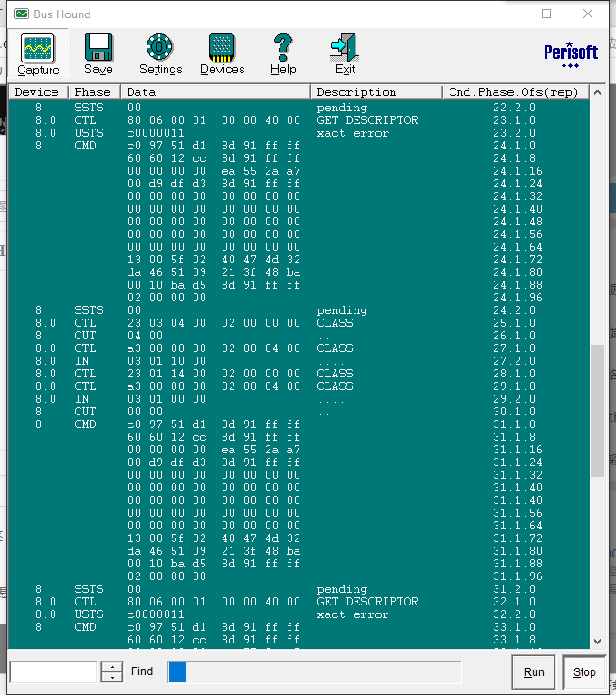Click the vertical scrollbar thumb
Image resolution: width=616 pixels, height=695 pixels.
pos(597,411)
